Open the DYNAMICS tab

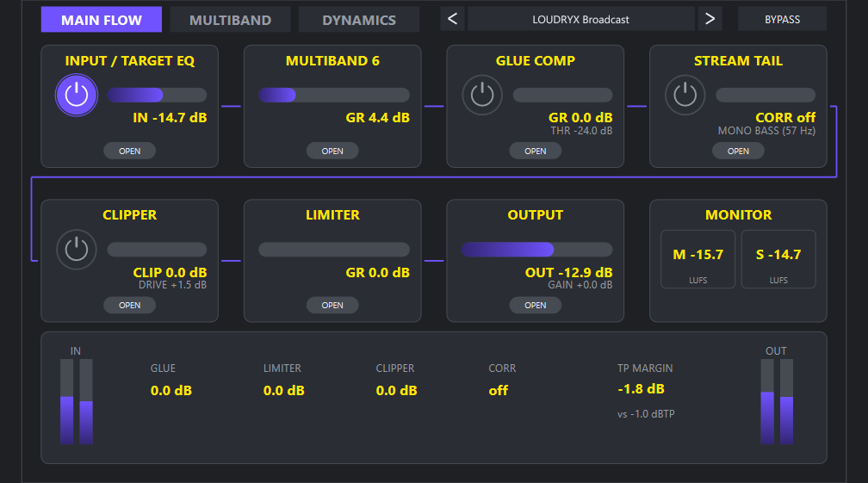[x=359, y=20]
